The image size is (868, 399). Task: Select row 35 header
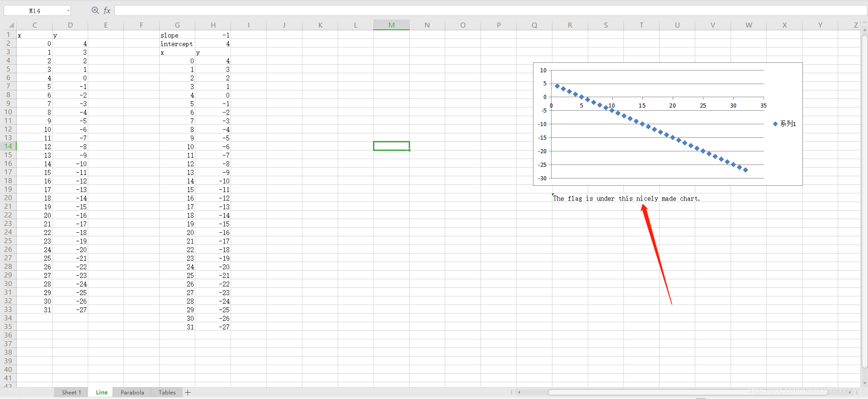pyautogui.click(x=8, y=327)
